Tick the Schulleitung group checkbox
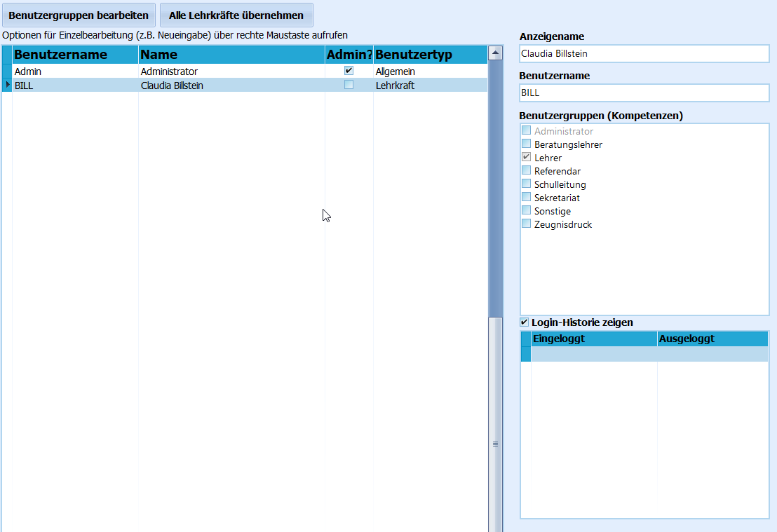The width and height of the screenshot is (777, 532). point(526,184)
